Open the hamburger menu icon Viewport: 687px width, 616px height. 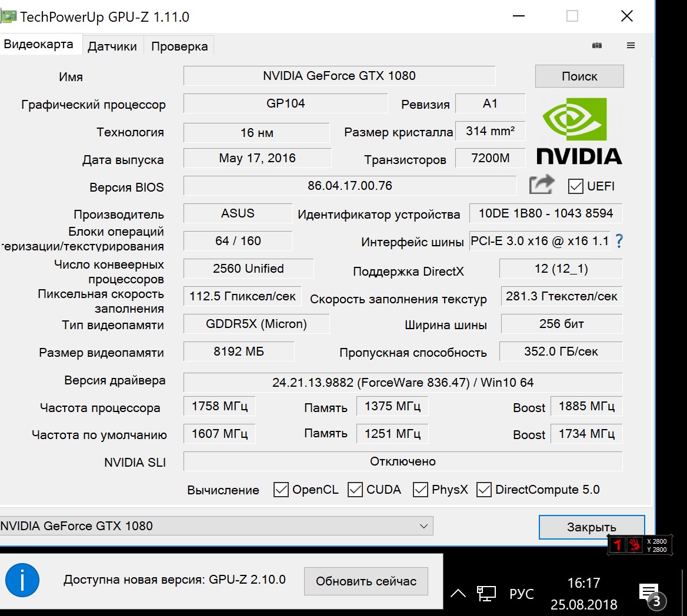click(x=631, y=46)
